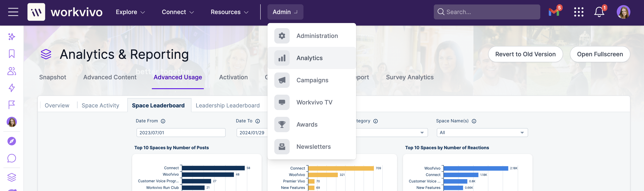Open the apps grid launcher
Image resolution: width=644 pixels, height=191 pixels.
click(578, 12)
